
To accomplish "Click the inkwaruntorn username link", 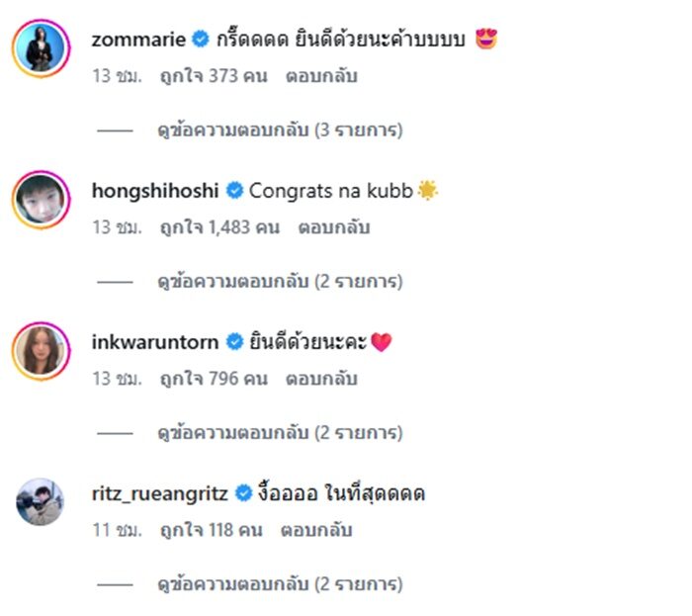I will click(155, 342).
